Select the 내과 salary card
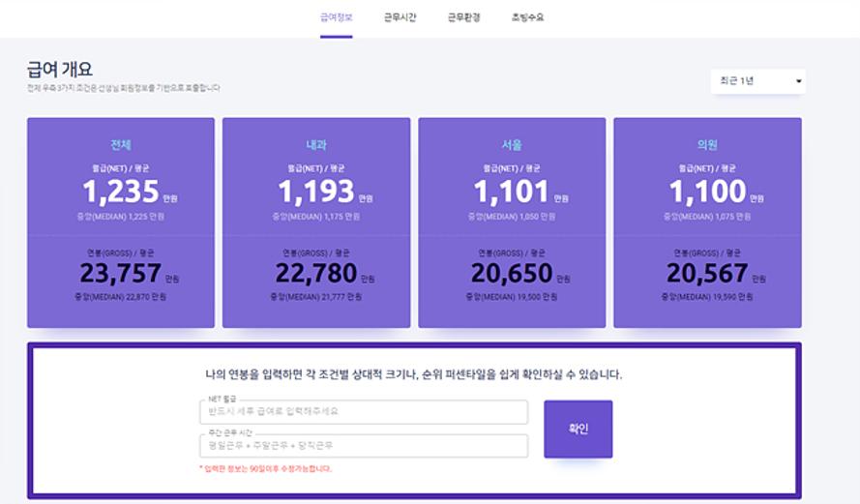 click(316, 222)
